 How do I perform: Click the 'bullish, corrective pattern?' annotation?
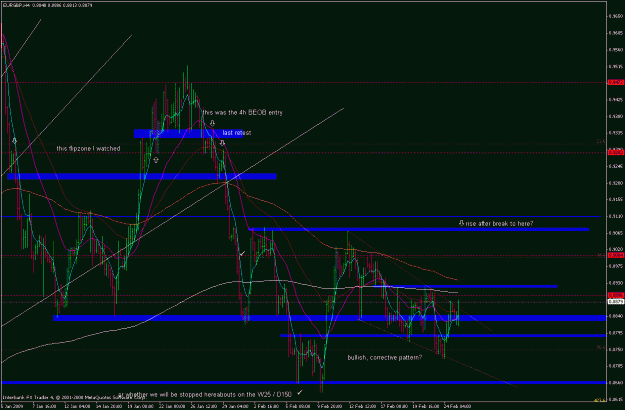pos(385,357)
